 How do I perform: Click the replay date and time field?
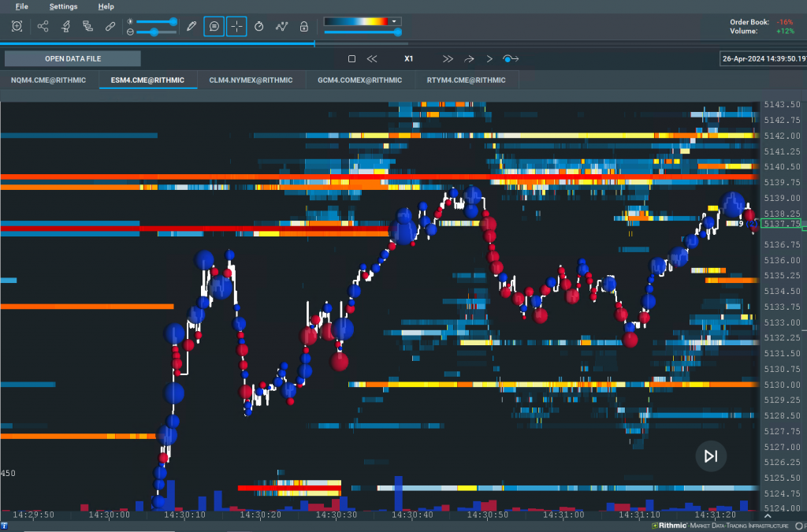click(x=763, y=58)
